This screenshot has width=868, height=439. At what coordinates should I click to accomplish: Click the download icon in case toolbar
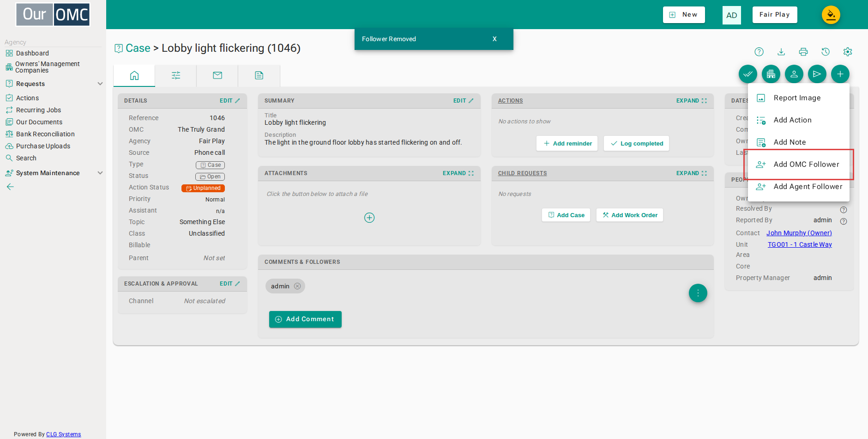(x=781, y=52)
